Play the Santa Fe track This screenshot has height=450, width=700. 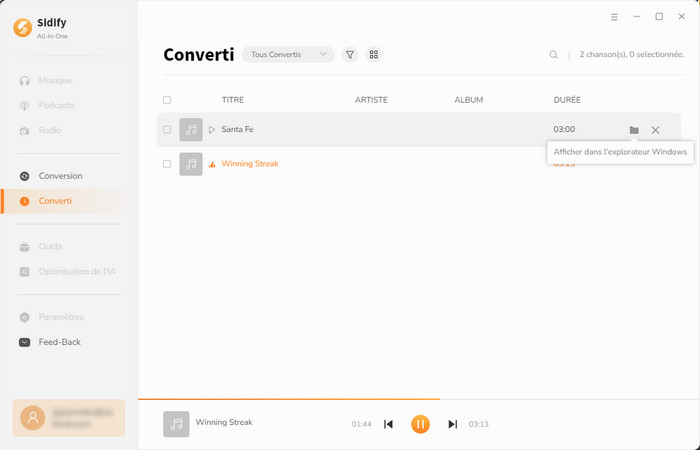pos(211,130)
